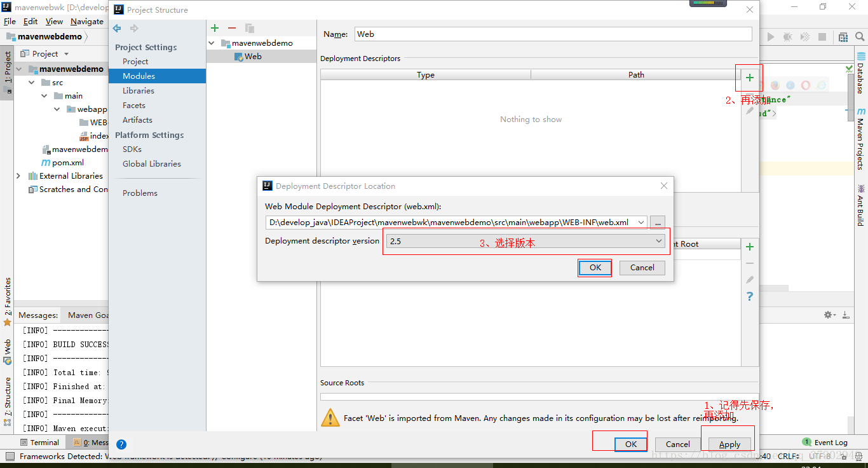Click the Stop square in the IDE toolbar
The image size is (868, 468).
(822, 38)
